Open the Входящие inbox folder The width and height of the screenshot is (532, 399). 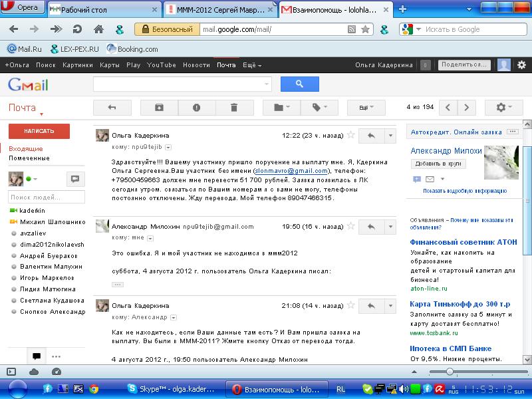pyautogui.click(x=26, y=148)
